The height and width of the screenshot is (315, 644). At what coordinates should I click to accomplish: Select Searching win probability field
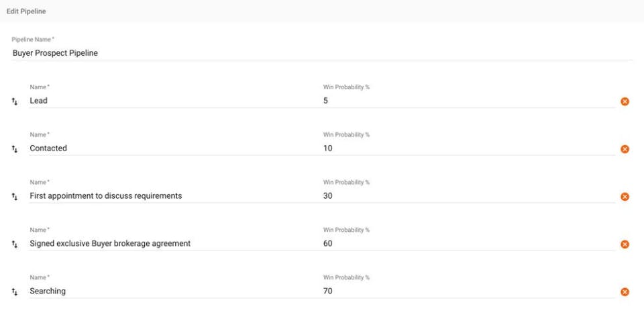pyautogui.click(x=468, y=291)
